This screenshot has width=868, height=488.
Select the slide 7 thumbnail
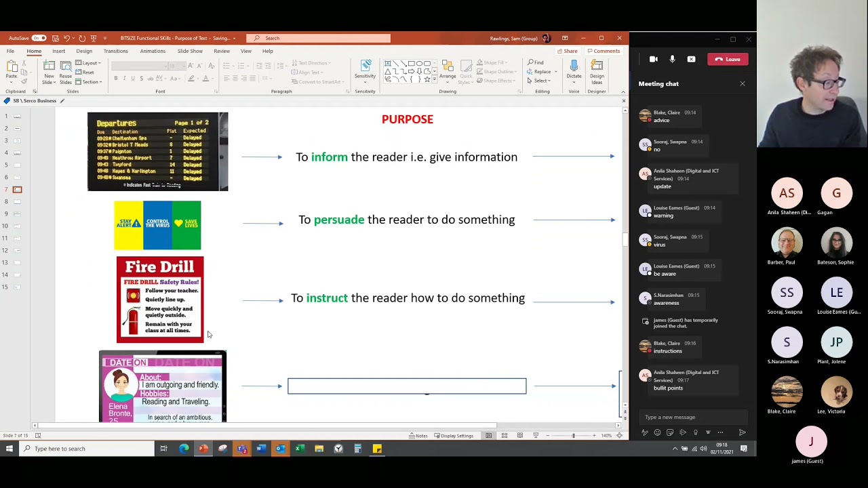coord(17,189)
